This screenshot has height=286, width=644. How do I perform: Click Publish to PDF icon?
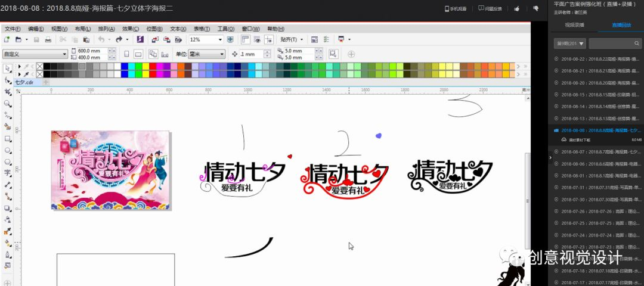point(179,39)
